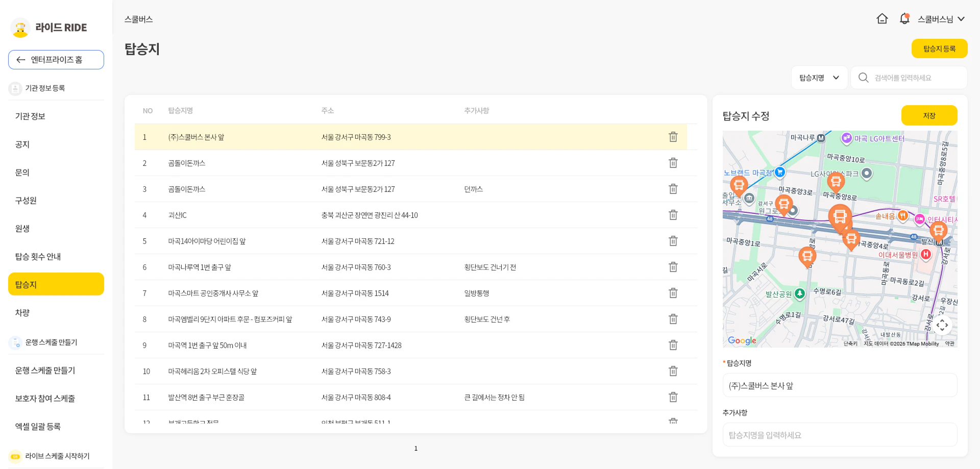Go to 구성원 menu item
The height and width of the screenshot is (469, 980).
[26, 200]
